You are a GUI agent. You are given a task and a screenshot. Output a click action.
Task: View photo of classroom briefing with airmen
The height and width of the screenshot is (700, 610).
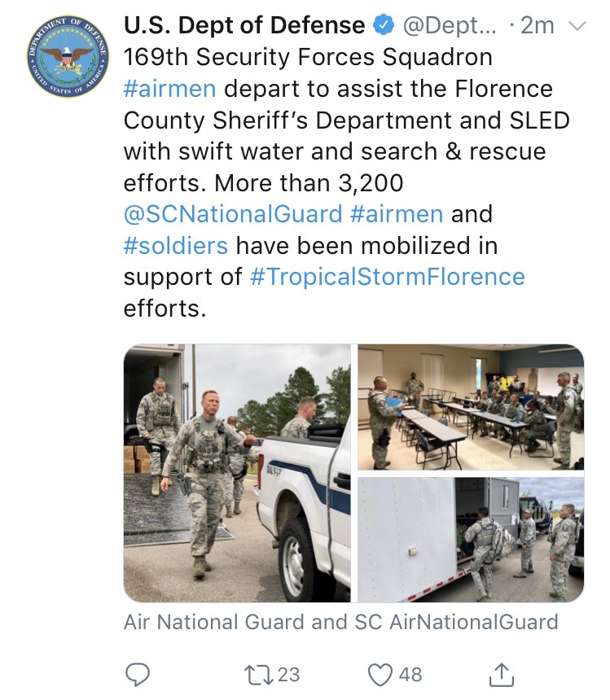coord(471,407)
